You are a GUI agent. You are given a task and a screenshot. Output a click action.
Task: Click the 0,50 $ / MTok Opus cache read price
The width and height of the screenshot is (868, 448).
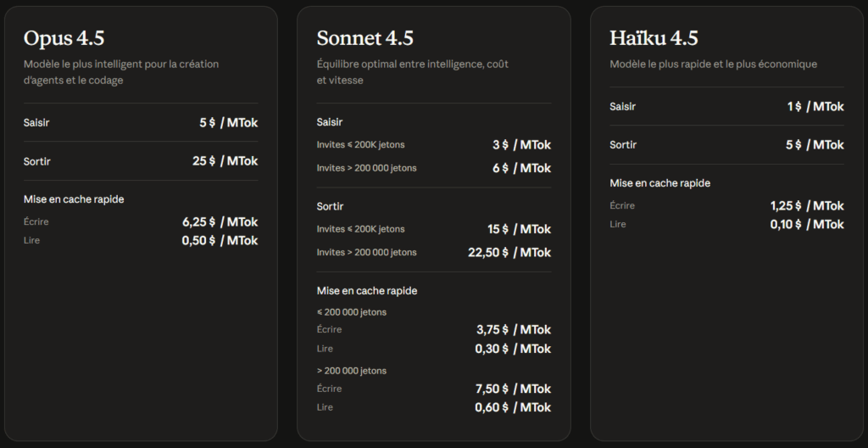point(220,240)
